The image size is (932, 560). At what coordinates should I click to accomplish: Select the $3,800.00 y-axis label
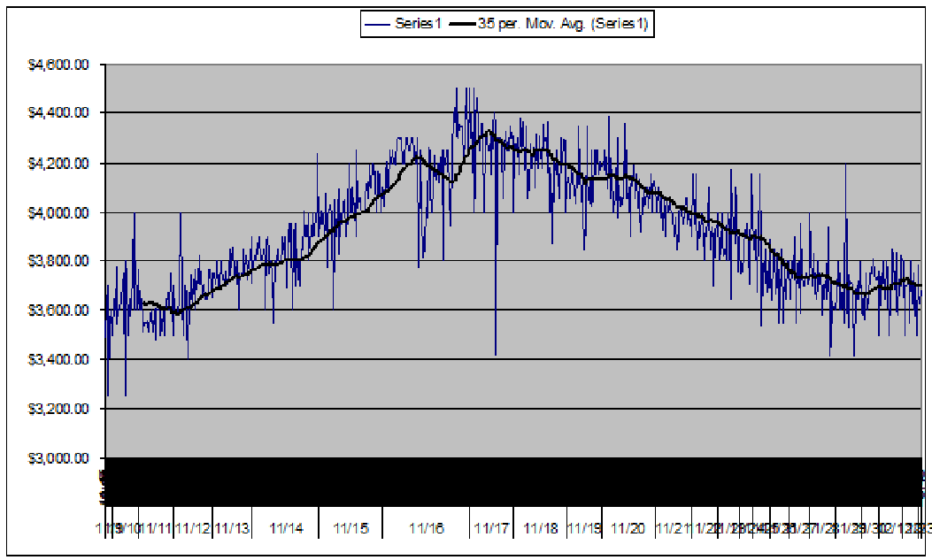(58, 262)
